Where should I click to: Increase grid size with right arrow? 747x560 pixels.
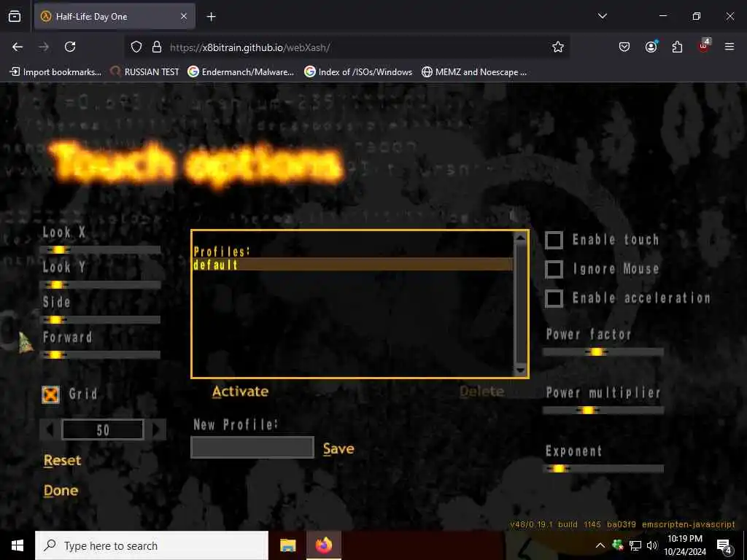tap(156, 429)
